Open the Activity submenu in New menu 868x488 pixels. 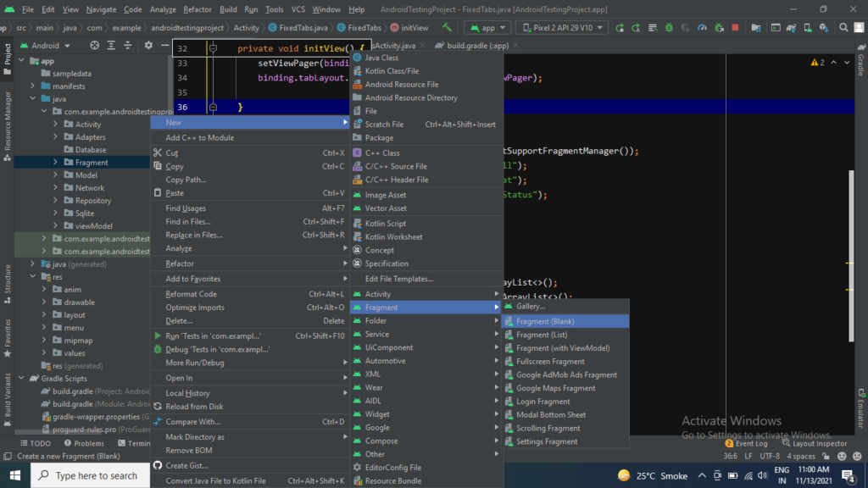pyautogui.click(x=427, y=294)
